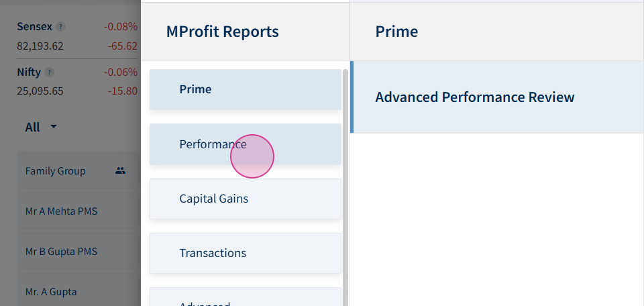
Task: Select the Family Group portfolio
Action: click(x=76, y=171)
